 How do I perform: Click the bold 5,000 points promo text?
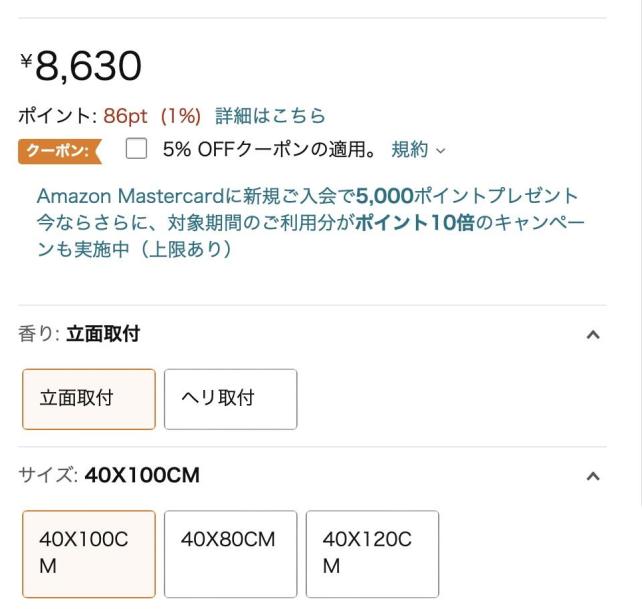point(385,195)
